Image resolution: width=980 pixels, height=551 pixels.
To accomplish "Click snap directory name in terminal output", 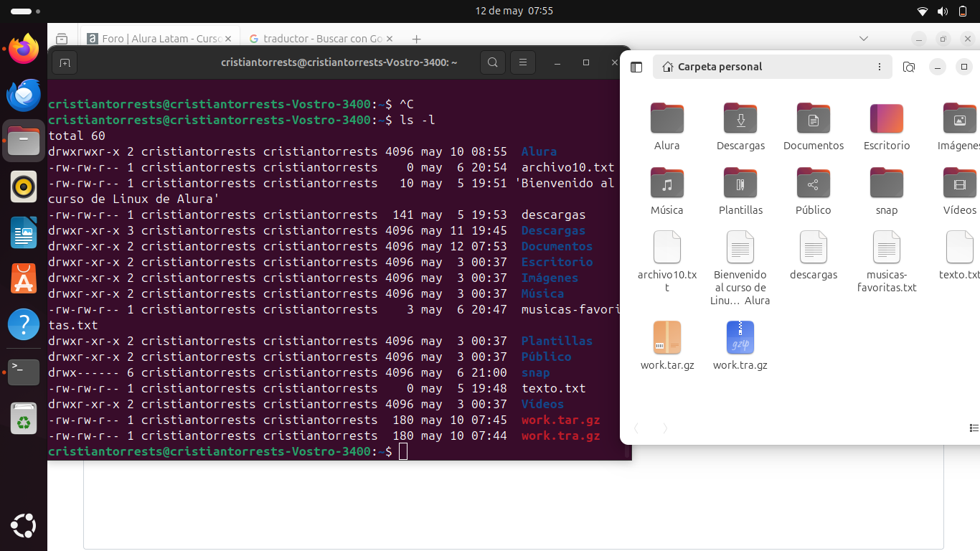I will (535, 372).
